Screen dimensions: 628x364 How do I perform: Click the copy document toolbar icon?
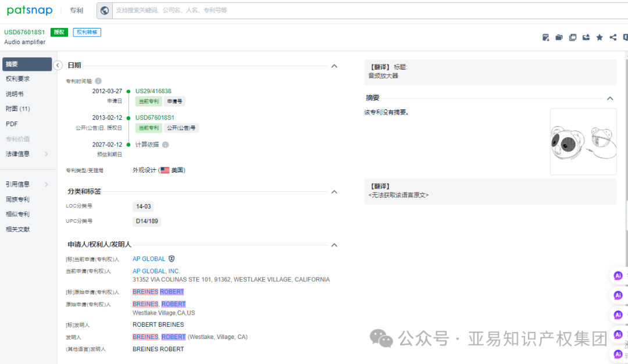click(573, 37)
